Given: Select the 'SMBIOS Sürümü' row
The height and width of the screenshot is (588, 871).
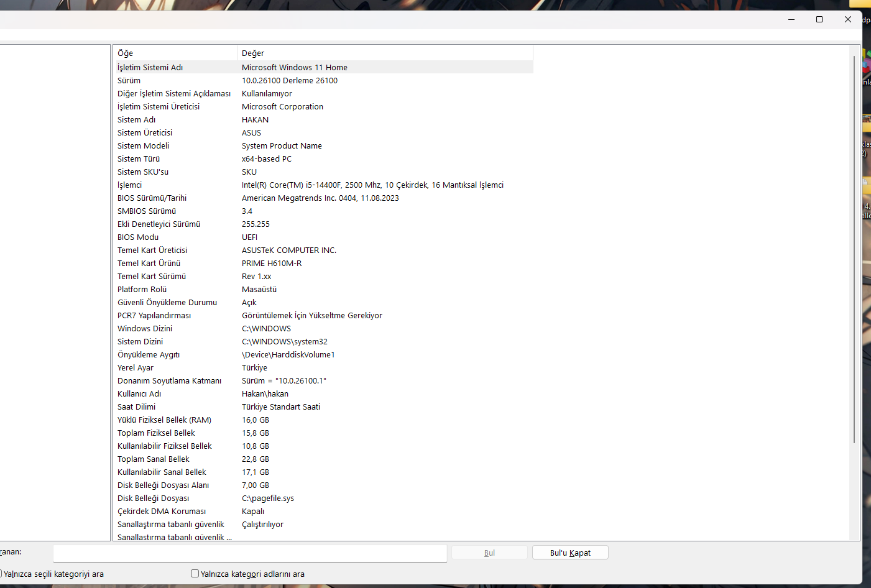Looking at the screenshot, I should click(323, 211).
